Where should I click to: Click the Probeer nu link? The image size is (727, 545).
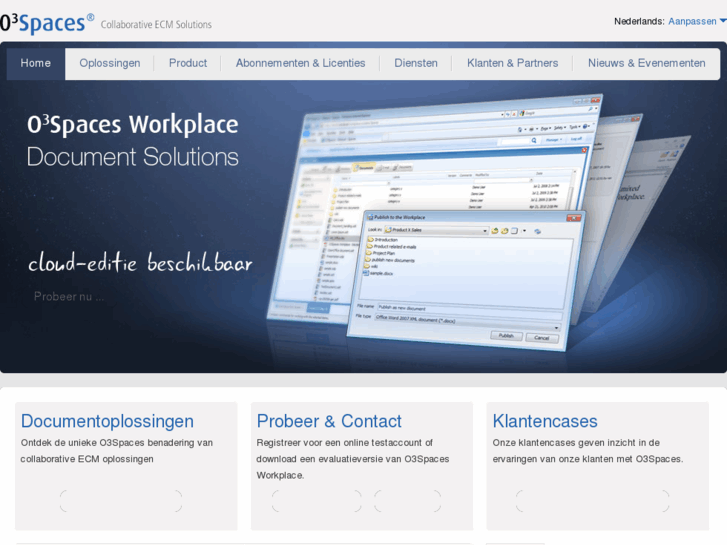coord(69,297)
